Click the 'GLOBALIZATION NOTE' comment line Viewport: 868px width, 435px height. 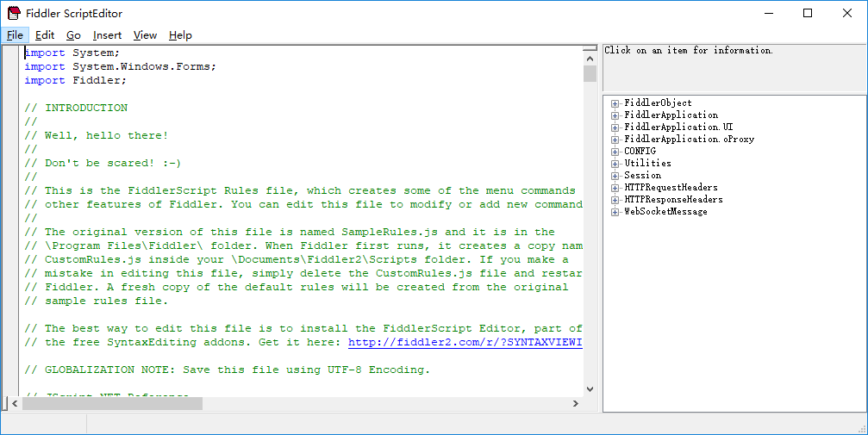(227, 370)
